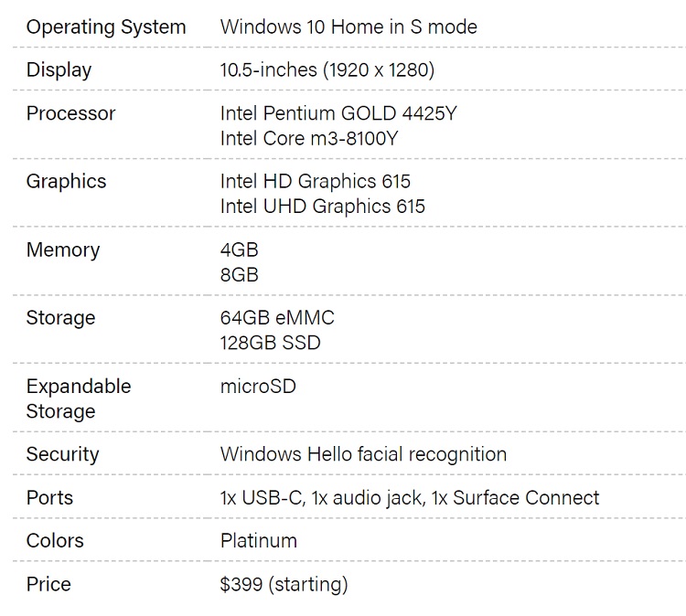Click the 128GB SSD storage value
The height and width of the screenshot is (616, 686).
coord(270,343)
